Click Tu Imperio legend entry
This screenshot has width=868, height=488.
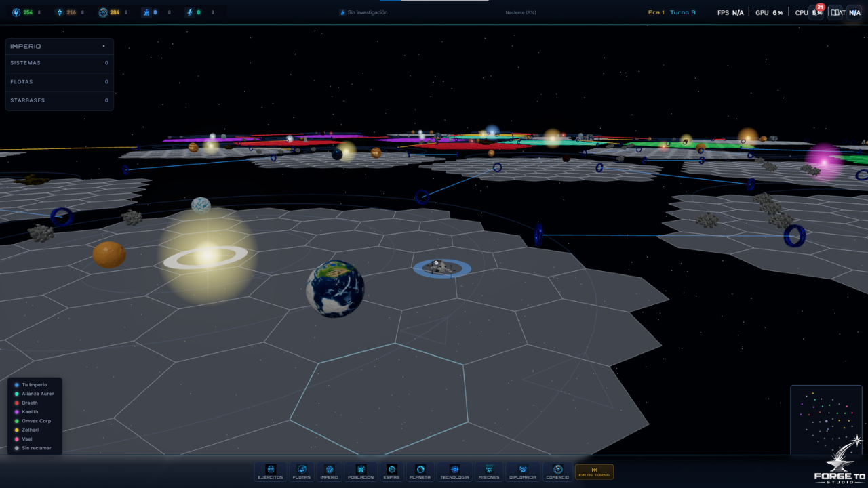(x=31, y=384)
